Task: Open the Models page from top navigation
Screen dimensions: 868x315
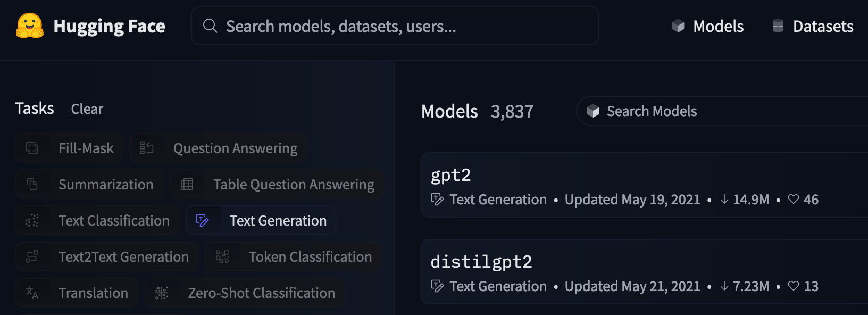Action: [x=708, y=26]
